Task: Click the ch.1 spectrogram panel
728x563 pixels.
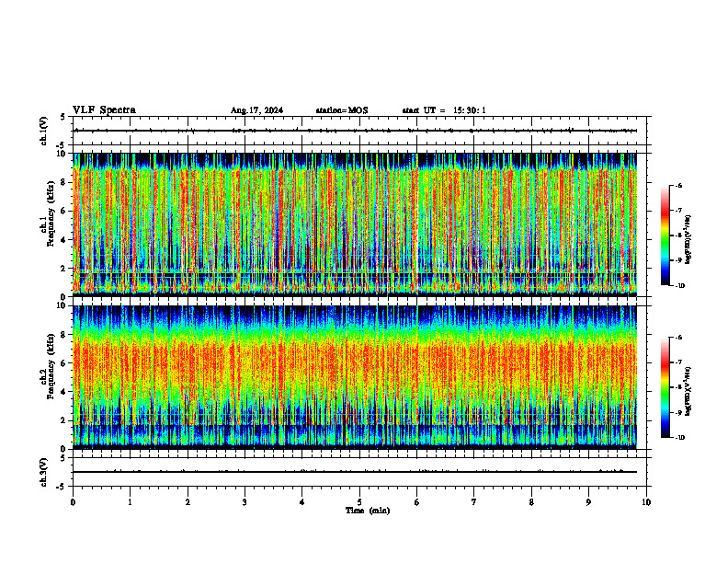Action: click(355, 224)
